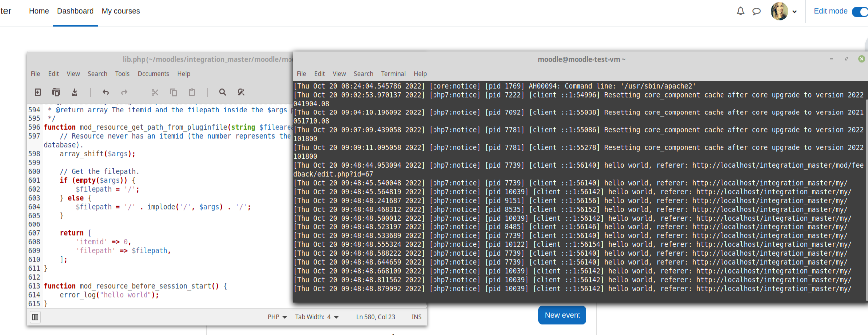Open the editor's Edit menu

point(53,74)
